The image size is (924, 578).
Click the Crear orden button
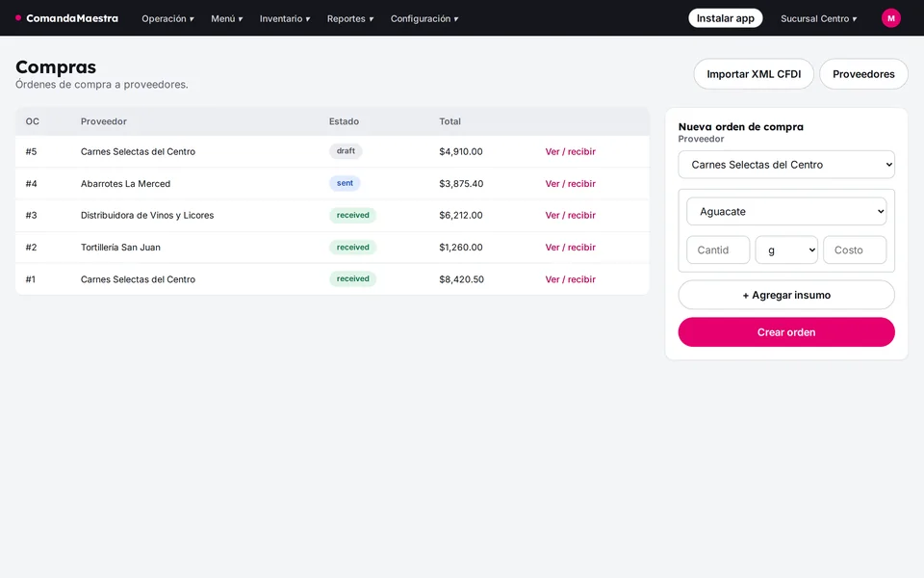pos(786,332)
